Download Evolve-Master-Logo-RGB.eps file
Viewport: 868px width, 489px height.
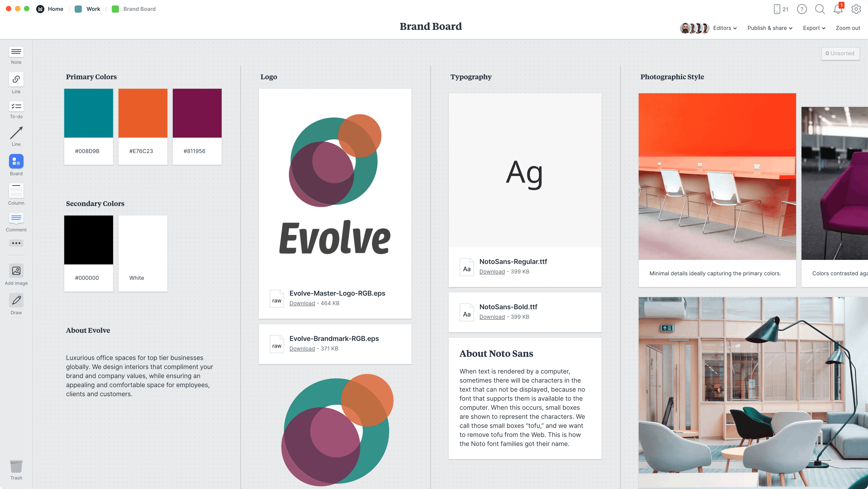(x=302, y=303)
